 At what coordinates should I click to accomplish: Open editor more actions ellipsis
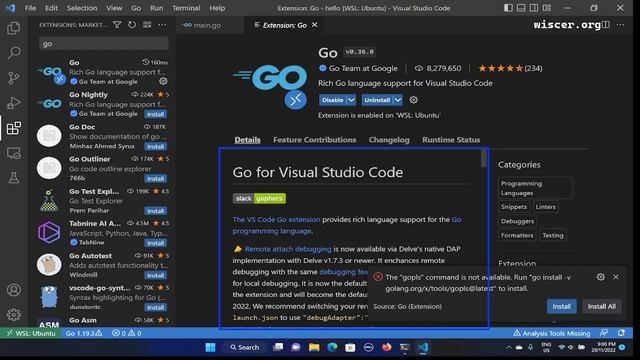(x=620, y=25)
